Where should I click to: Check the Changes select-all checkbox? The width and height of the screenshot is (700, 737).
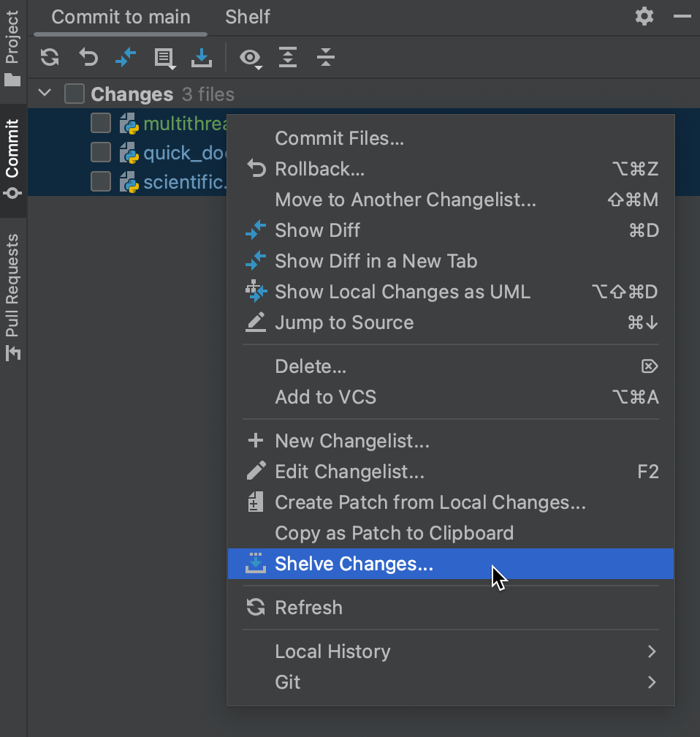point(73,94)
